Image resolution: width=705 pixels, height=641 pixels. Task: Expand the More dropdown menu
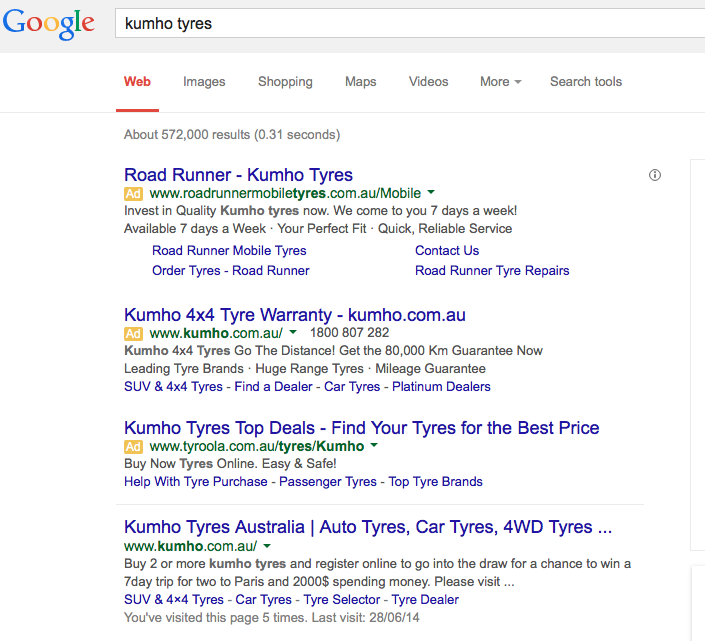500,82
